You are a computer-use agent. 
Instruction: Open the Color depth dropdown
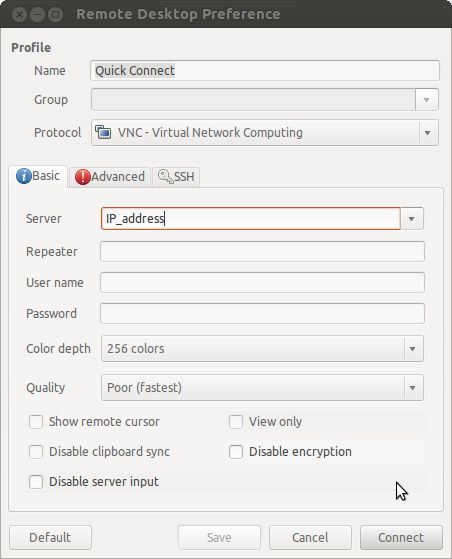tap(262, 348)
